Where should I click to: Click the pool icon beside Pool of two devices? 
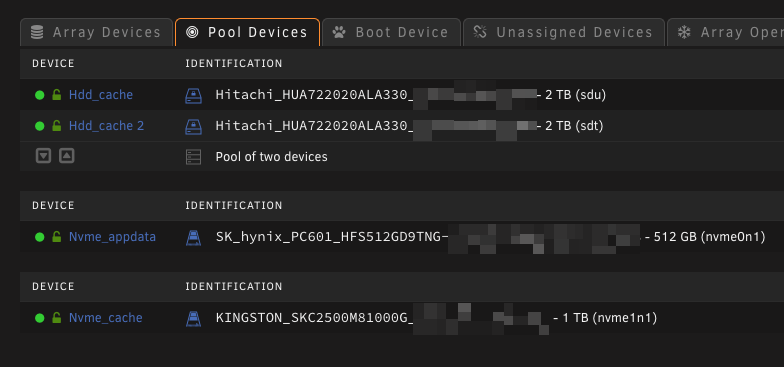pyautogui.click(x=194, y=157)
